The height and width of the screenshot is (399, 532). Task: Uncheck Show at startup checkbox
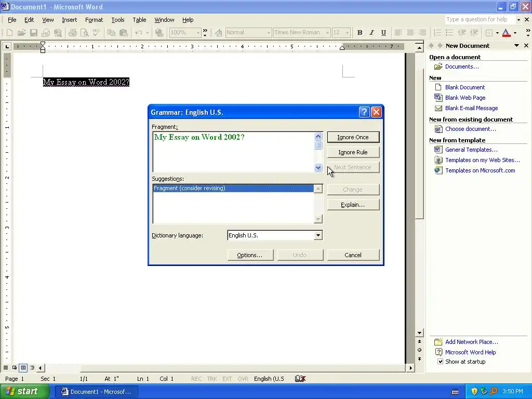point(440,362)
